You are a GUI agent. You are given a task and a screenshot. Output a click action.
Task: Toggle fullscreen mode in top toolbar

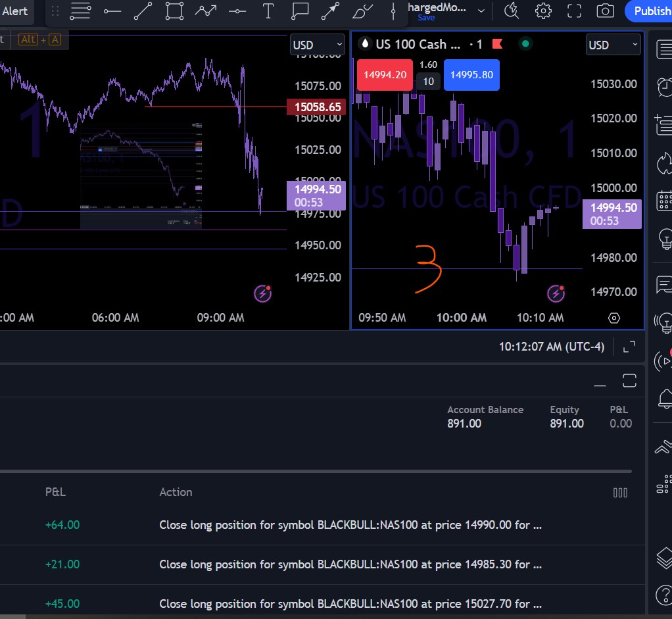[x=574, y=11]
